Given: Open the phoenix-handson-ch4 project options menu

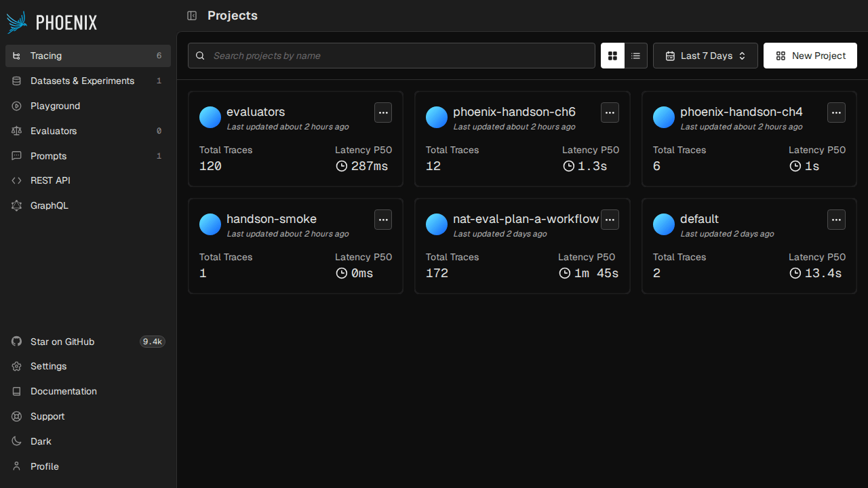Looking at the screenshot, I should [x=836, y=113].
